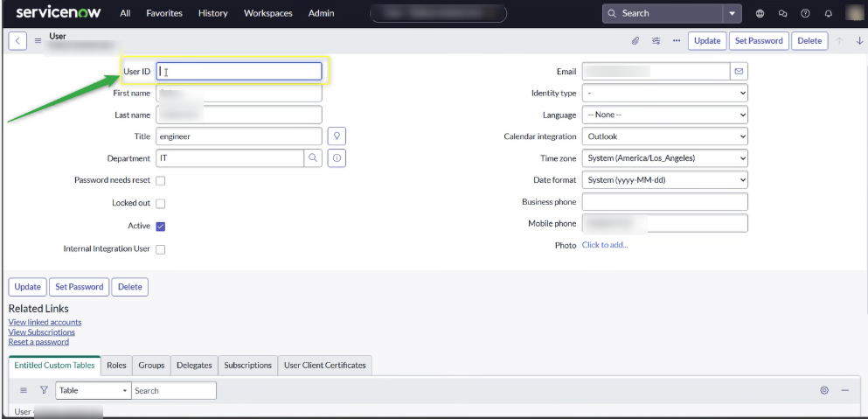Preview Department record info icon
The width and height of the screenshot is (868, 419).
tap(337, 158)
